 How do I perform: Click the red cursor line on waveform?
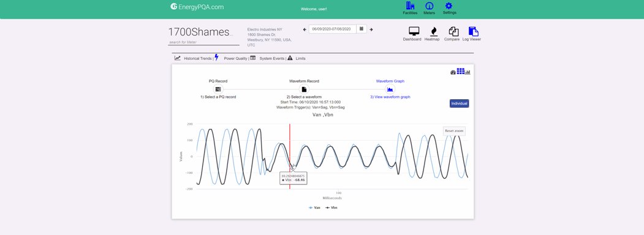tap(290, 156)
